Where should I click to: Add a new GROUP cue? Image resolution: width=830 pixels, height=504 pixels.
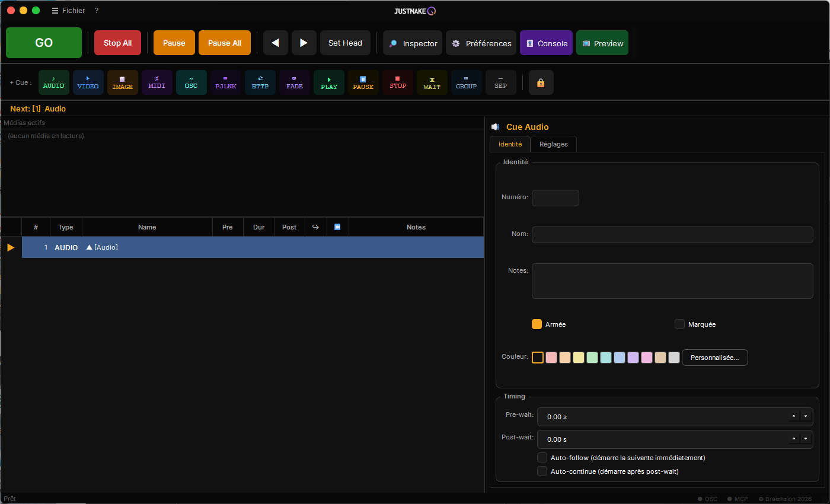pyautogui.click(x=467, y=82)
